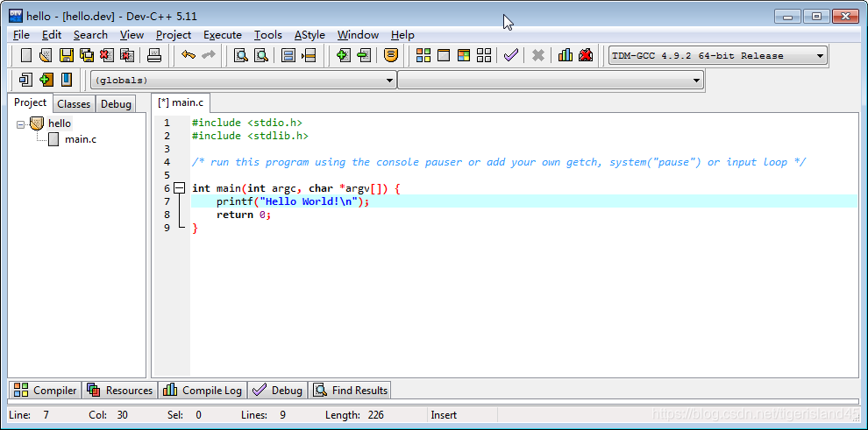Open the View menu

(132, 35)
